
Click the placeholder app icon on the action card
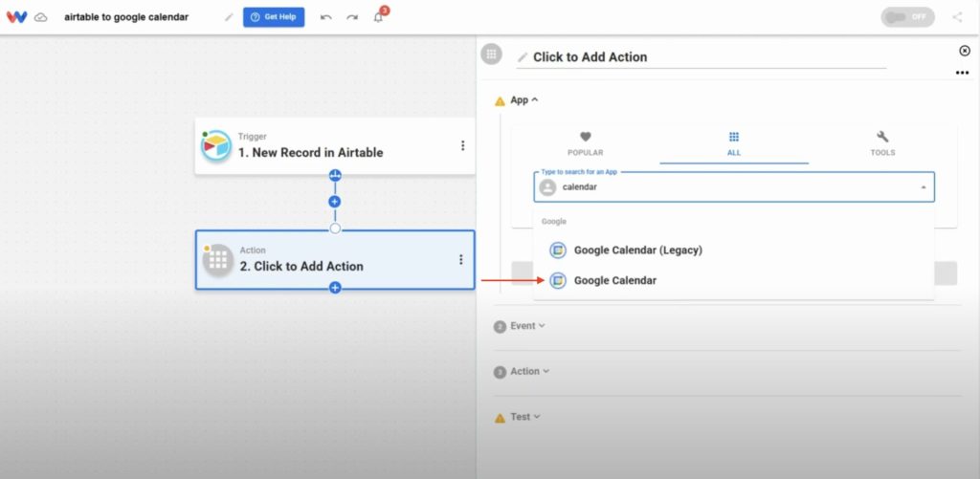(218, 260)
